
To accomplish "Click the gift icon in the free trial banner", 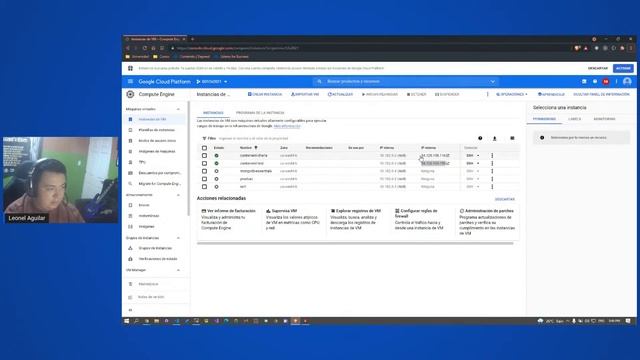I will pos(130,68).
